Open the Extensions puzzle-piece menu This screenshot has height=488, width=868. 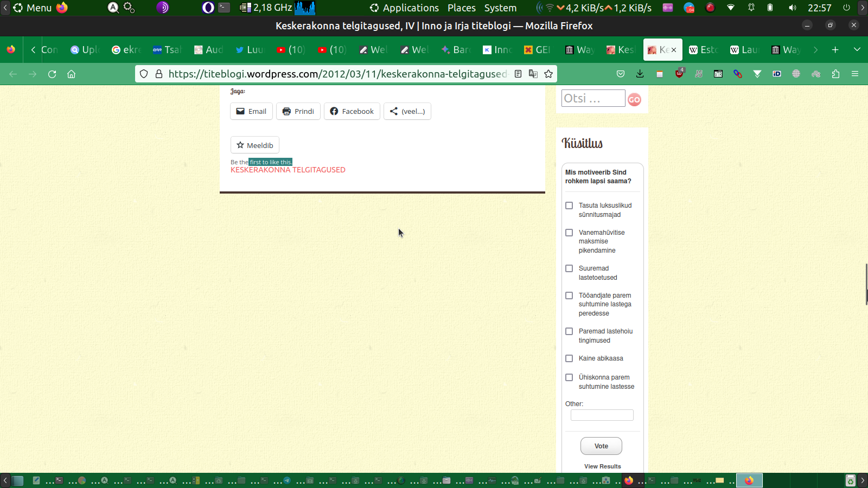pyautogui.click(x=835, y=74)
